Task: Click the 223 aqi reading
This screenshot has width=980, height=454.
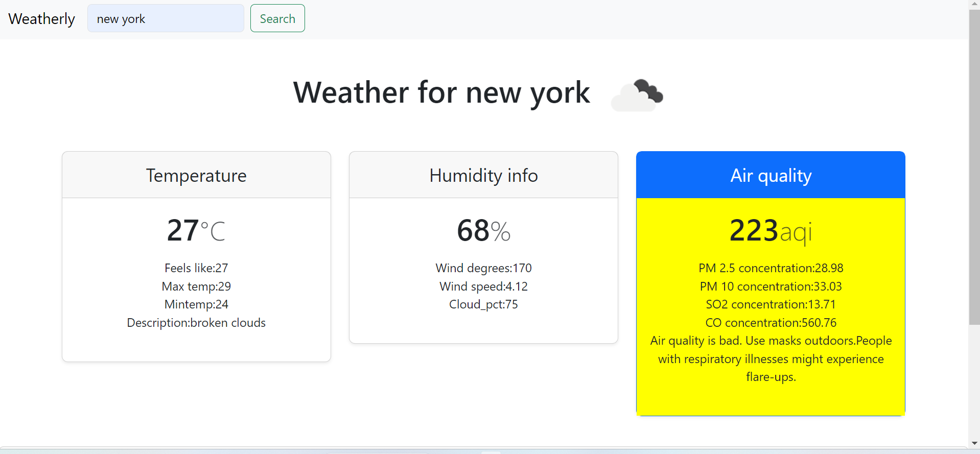Action: (771, 231)
